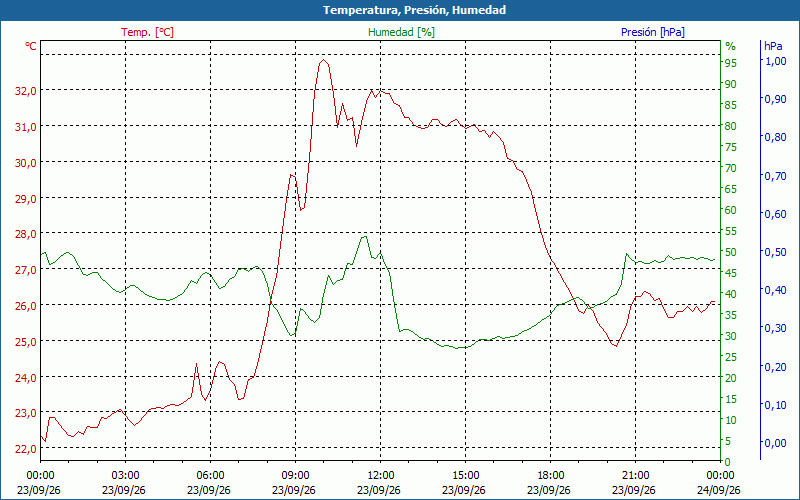Image resolution: width=800 pixels, height=500 pixels.
Task: Select the 32,0 temperature axis tick
Action: [x=25, y=91]
